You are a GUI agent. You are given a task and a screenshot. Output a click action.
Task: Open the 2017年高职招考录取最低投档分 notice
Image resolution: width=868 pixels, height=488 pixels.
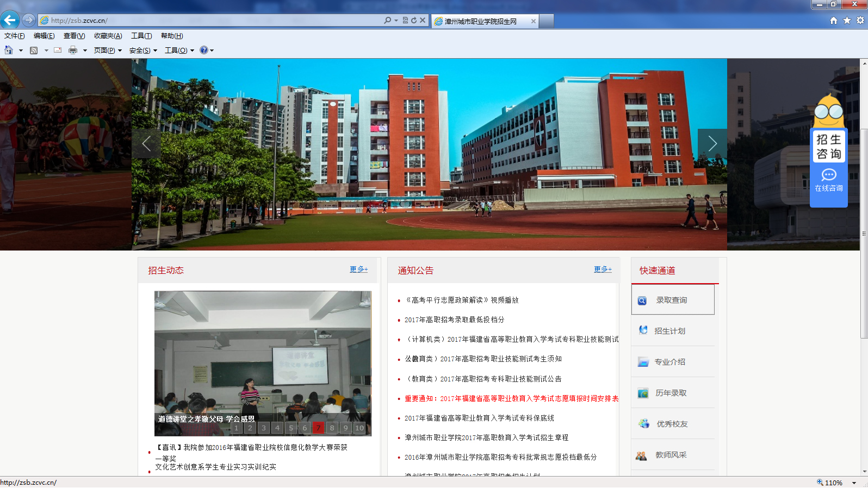[455, 320]
